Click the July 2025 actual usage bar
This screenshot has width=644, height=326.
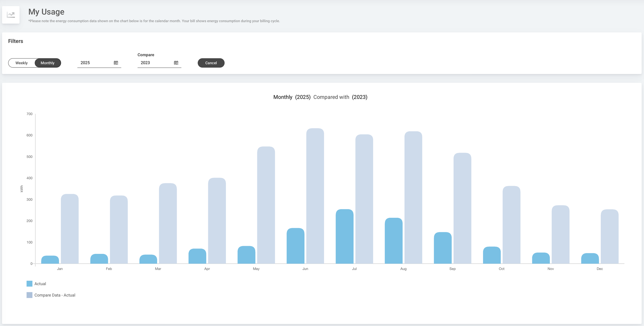[344, 237]
